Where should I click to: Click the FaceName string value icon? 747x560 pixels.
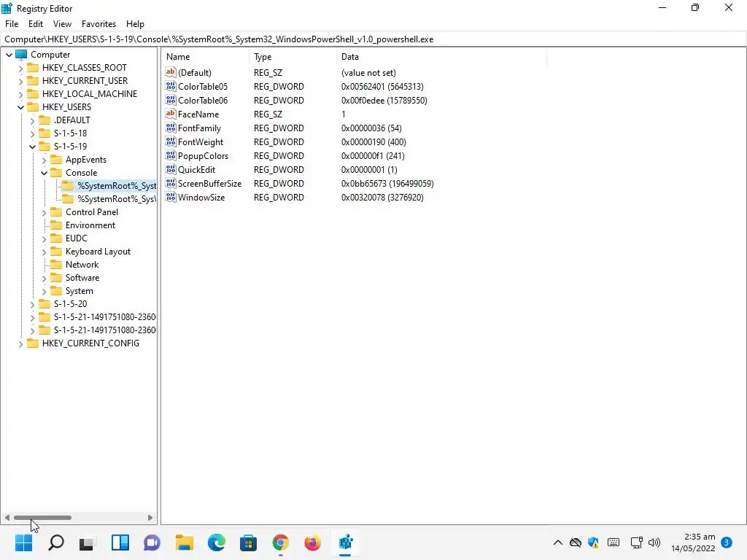click(171, 113)
